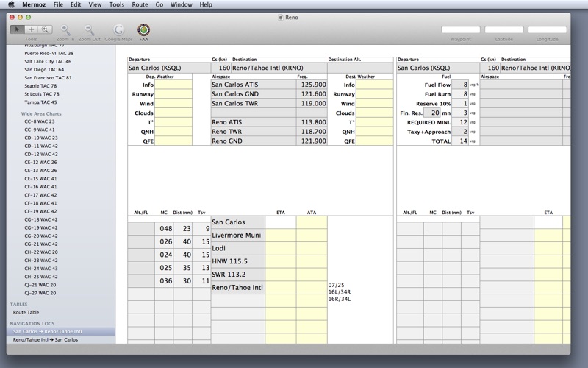Select CJ-27 WAC 20 chart

(40, 293)
